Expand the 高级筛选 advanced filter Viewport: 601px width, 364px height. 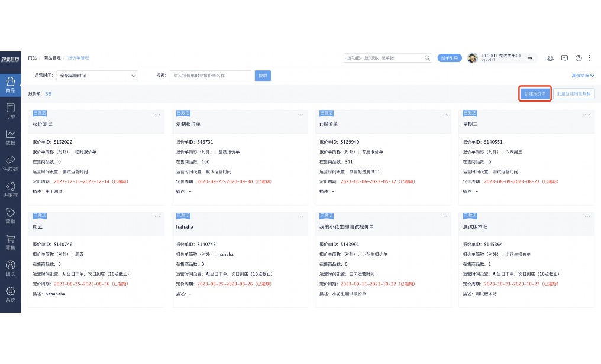click(x=583, y=76)
